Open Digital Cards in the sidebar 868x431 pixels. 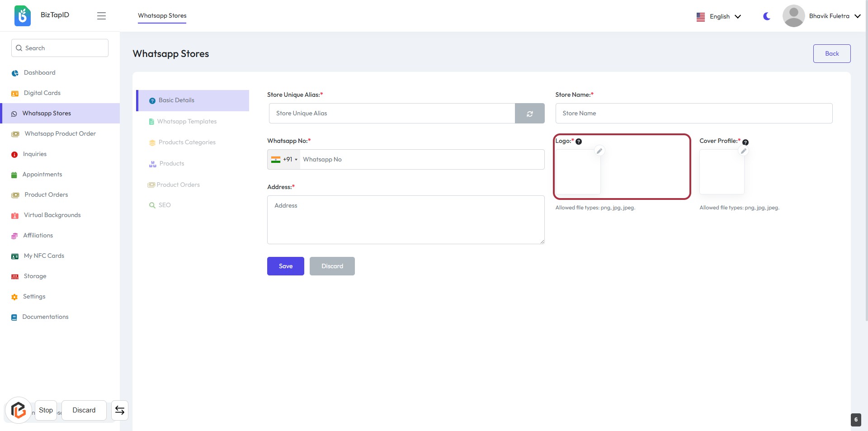42,93
